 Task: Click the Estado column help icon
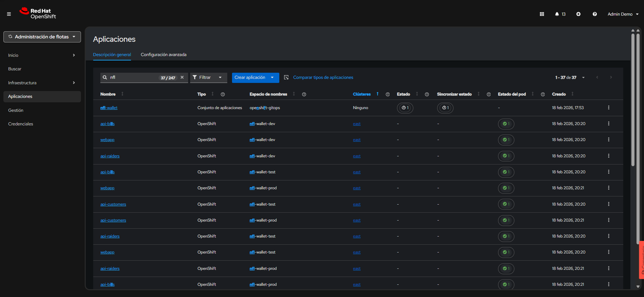pyautogui.click(x=427, y=94)
